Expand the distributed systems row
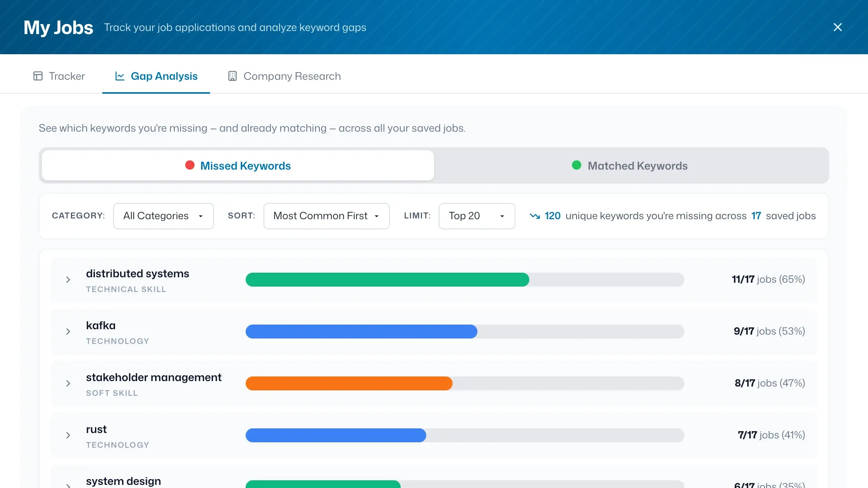This screenshot has height=488, width=868. [68, 280]
